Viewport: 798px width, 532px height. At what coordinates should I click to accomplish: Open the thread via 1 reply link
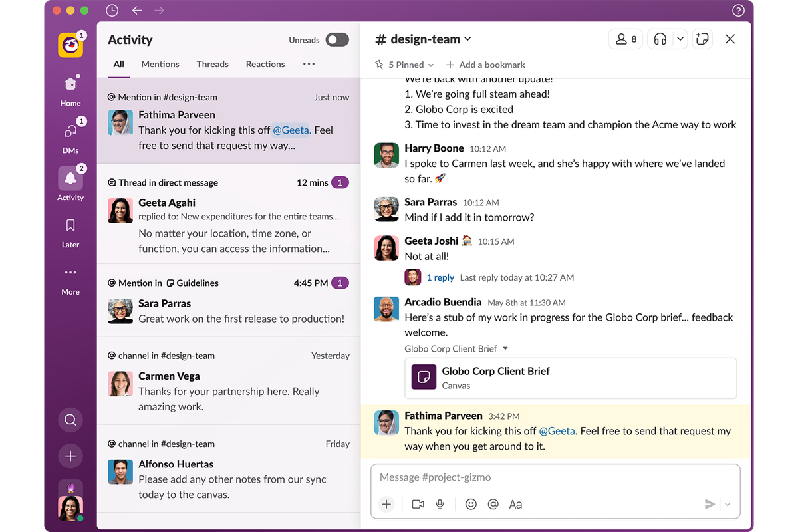pos(441,277)
